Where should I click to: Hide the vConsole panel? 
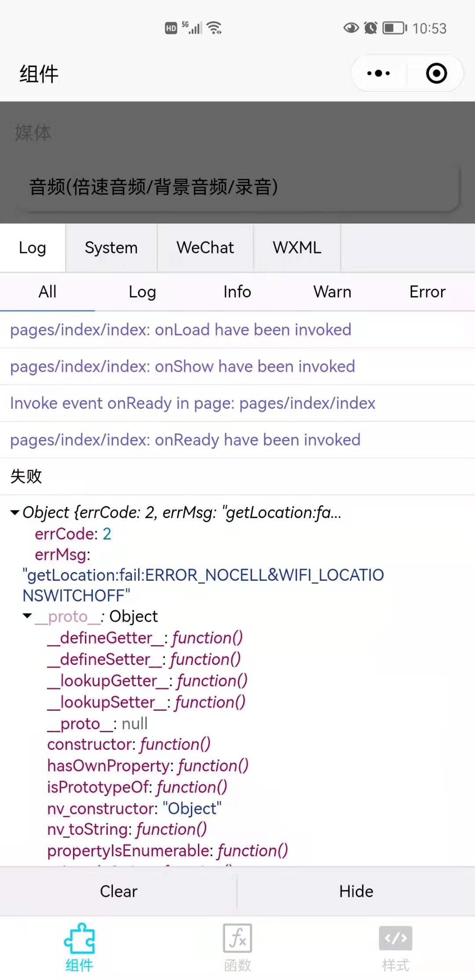point(356,891)
